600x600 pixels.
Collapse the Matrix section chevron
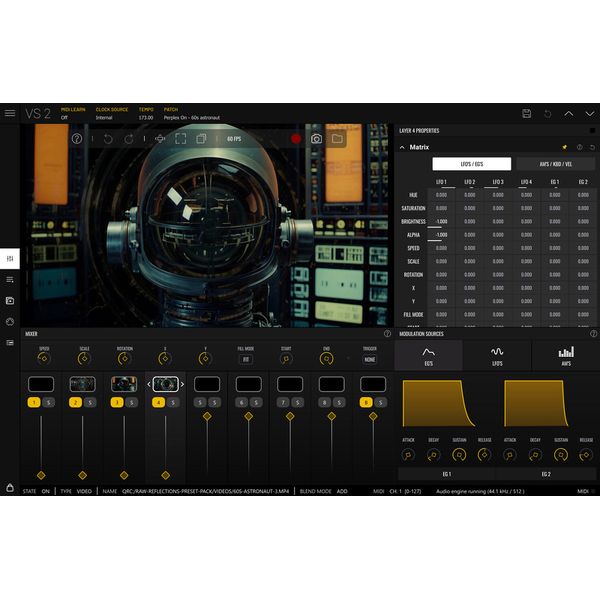(402, 147)
